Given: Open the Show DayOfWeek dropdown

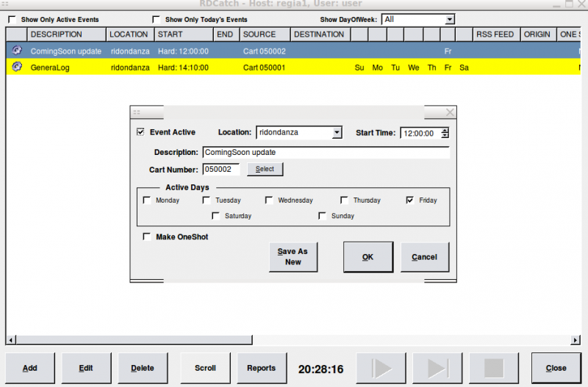Looking at the screenshot, I should (449, 20).
